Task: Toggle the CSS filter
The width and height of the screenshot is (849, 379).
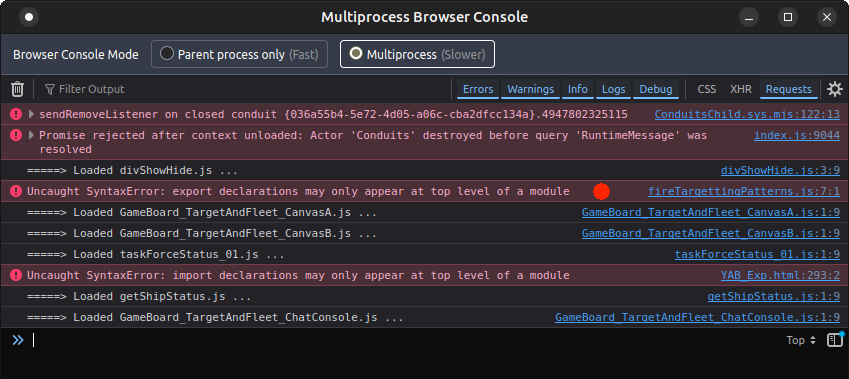Action: click(707, 89)
